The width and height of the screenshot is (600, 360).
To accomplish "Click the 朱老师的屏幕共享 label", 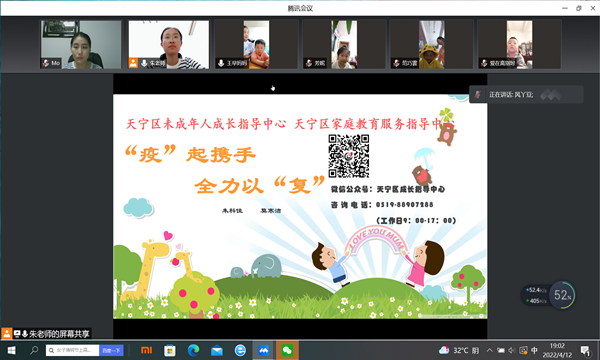I will pyautogui.click(x=59, y=334).
